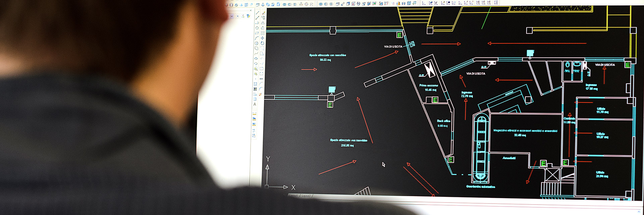
Task: Click the Array tool
Action: (263, 32)
